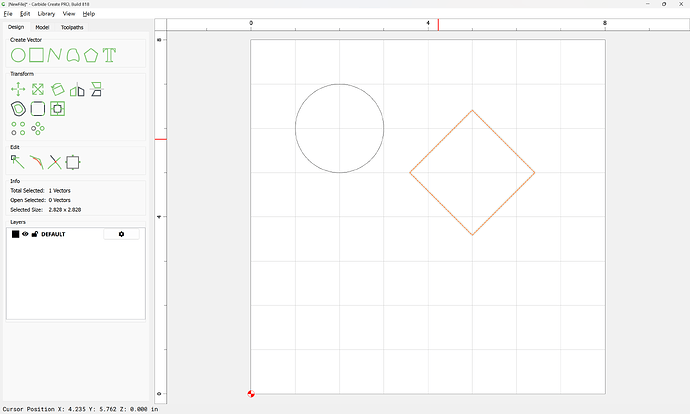Pick the Text creation tool
The height and width of the screenshot is (414, 690).
point(109,55)
